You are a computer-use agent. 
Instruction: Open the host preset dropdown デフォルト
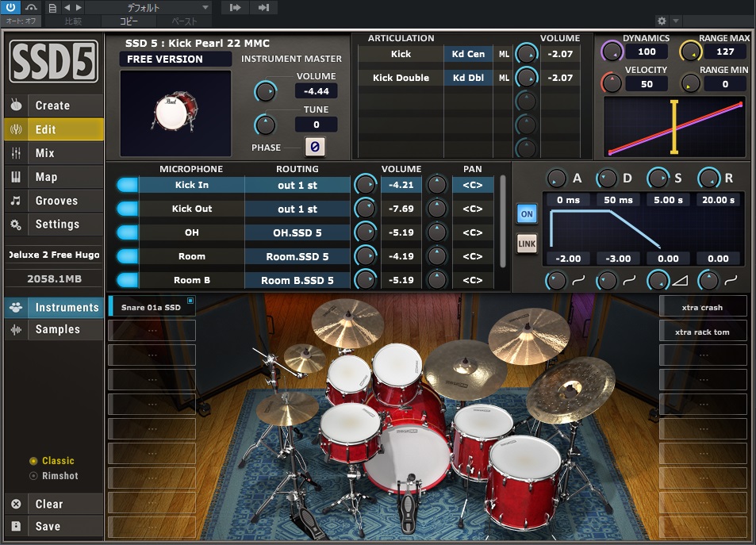149,7
